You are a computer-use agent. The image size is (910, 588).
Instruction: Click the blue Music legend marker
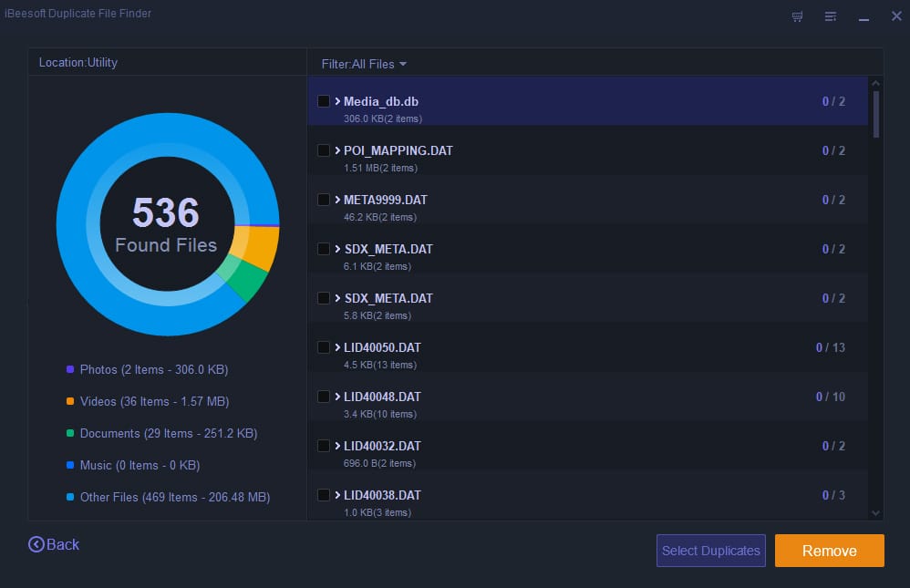click(70, 465)
